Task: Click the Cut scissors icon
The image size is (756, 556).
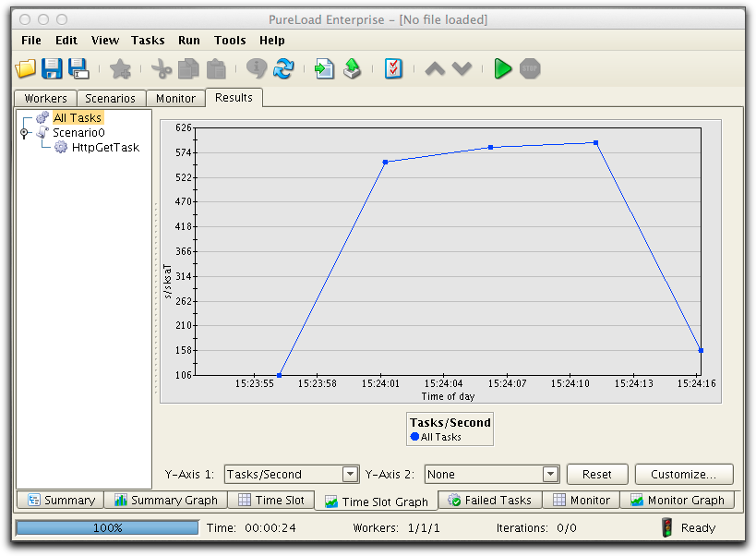Action: coord(161,68)
